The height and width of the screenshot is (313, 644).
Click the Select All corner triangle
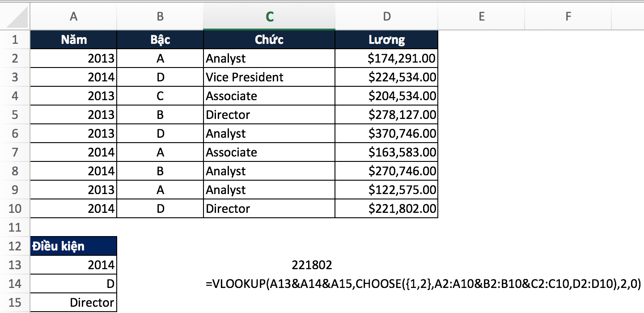[17, 18]
